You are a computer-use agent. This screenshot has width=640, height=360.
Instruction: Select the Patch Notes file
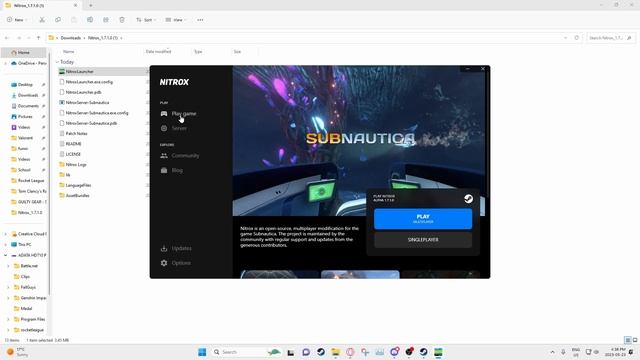(76, 133)
